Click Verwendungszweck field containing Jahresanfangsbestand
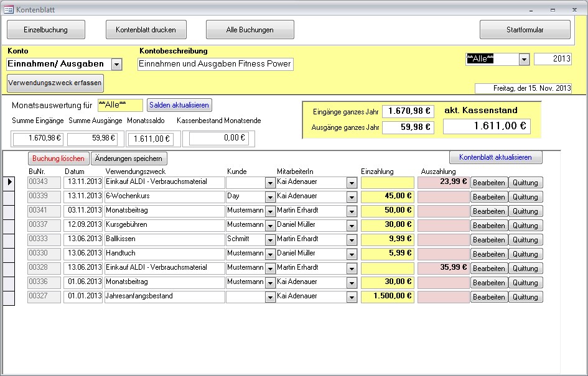This screenshot has width=588, height=376. click(x=164, y=297)
